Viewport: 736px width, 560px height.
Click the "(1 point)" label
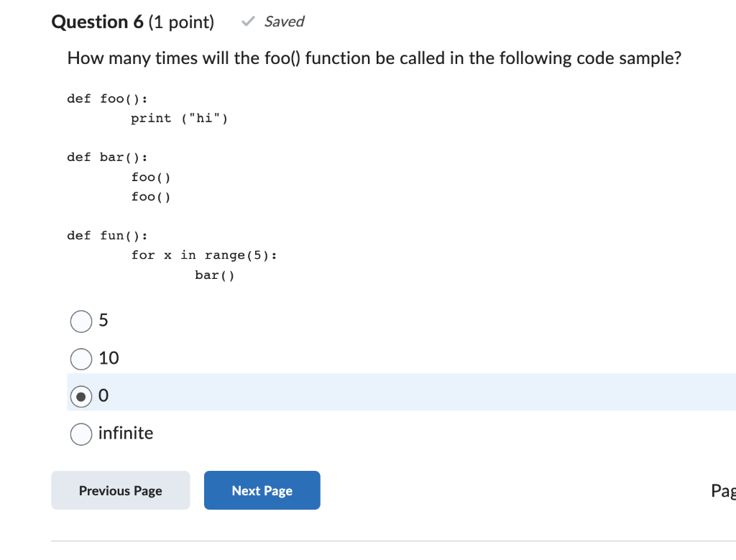coord(181,22)
